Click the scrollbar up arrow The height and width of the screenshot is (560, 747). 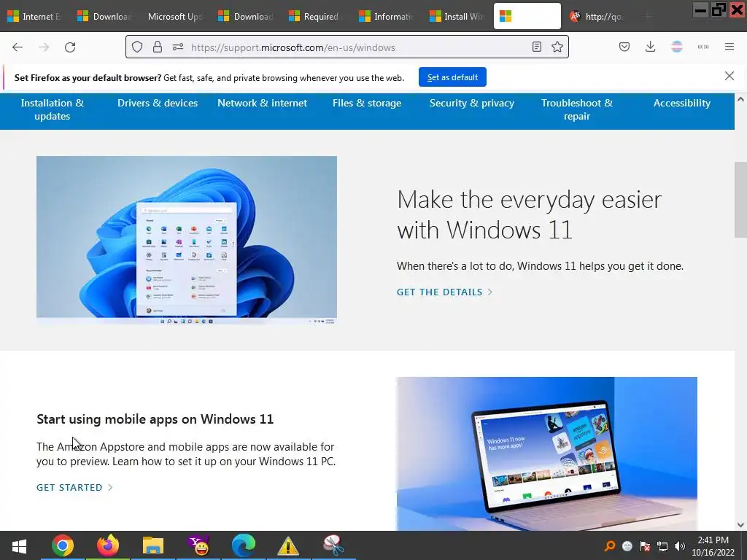[740, 99]
